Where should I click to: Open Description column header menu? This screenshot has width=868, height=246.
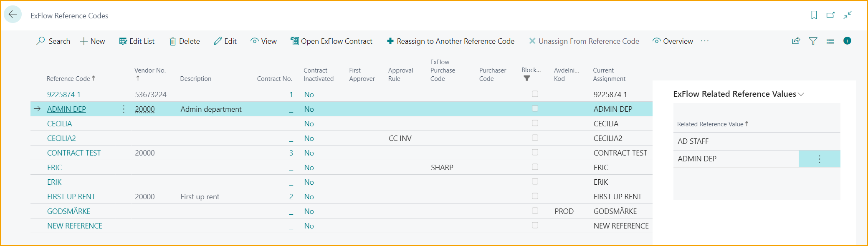tap(195, 78)
